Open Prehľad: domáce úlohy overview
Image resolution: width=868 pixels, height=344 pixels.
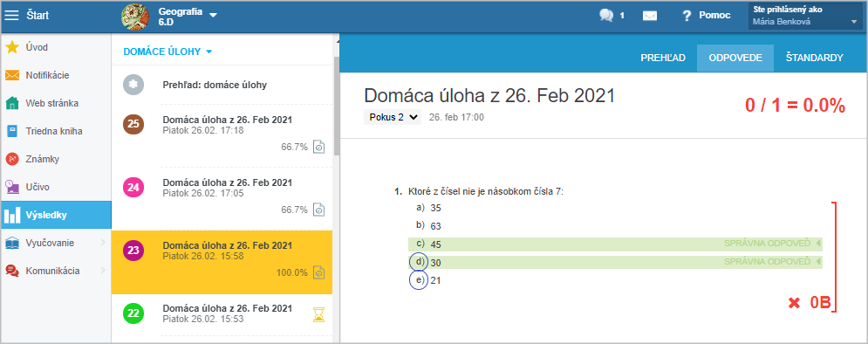215,85
